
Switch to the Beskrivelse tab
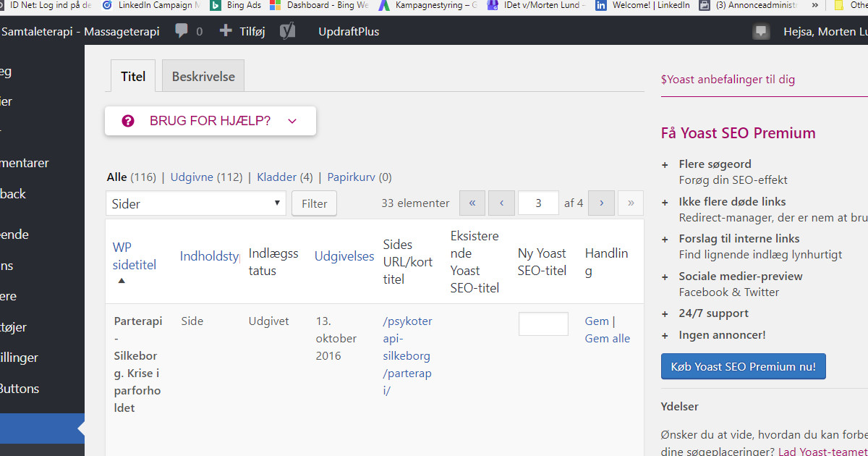[x=203, y=77]
